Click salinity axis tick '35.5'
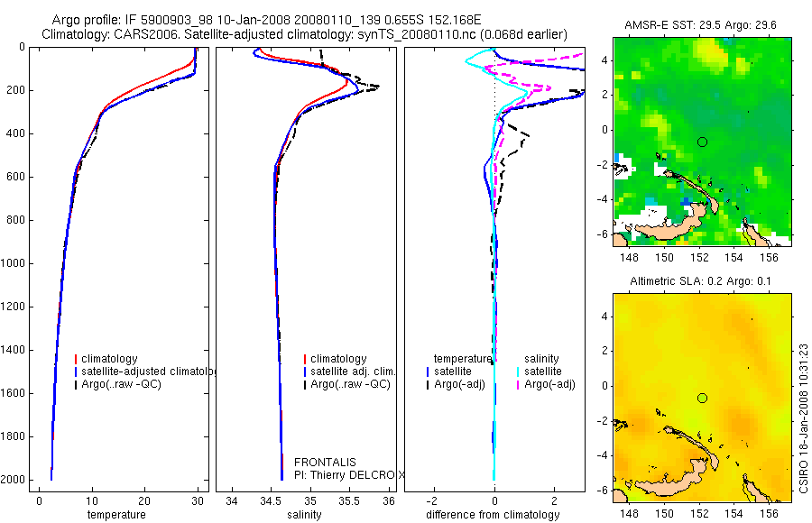Viewport: 812px width, 523px height. [349, 501]
